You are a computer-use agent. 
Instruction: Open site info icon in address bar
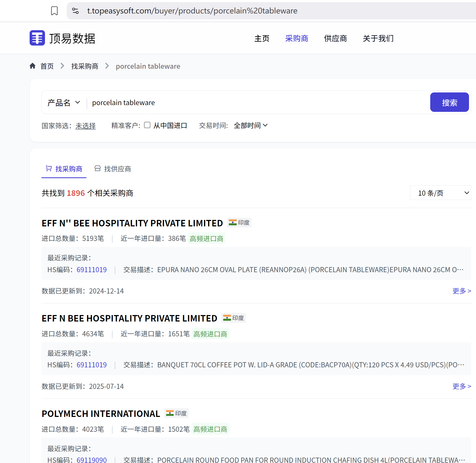[75, 11]
